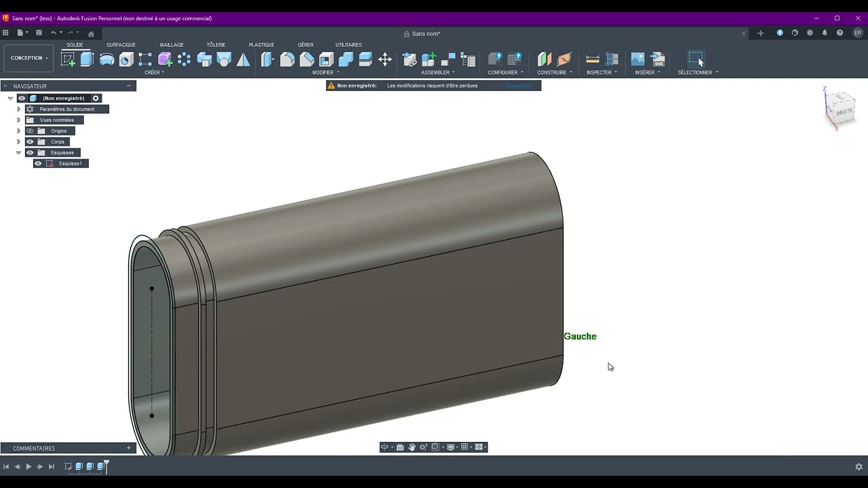
Task: Select the Fillet tool
Action: (287, 60)
